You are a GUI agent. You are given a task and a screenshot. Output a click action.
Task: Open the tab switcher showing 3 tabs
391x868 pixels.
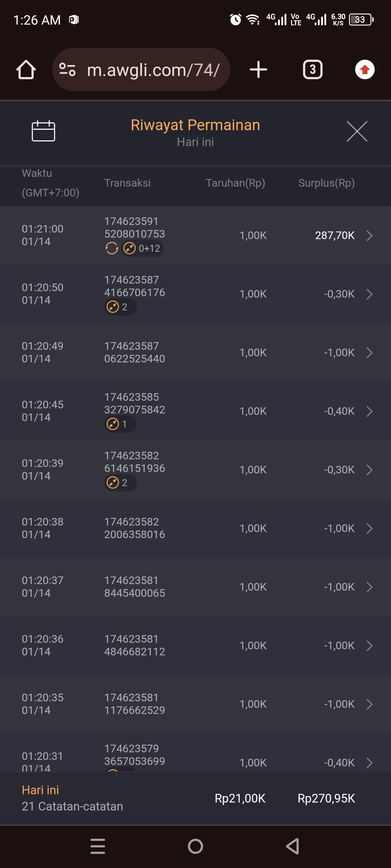[312, 69]
